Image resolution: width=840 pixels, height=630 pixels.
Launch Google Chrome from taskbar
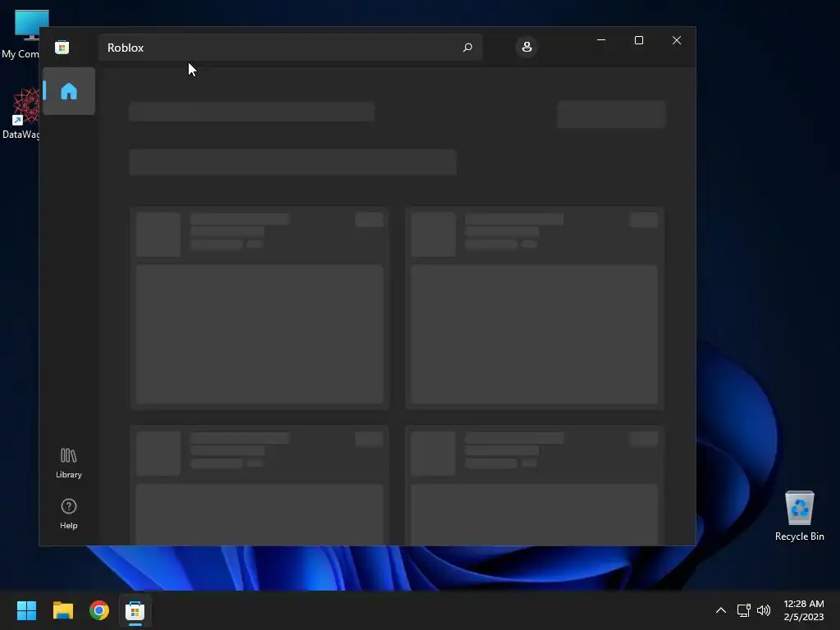(x=99, y=610)
